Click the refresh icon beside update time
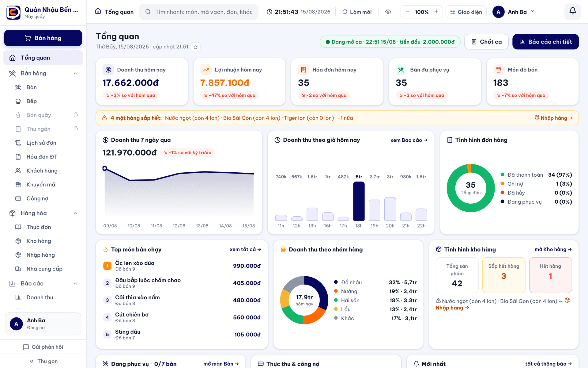This screenshot has width=588, height=368. 195,47
